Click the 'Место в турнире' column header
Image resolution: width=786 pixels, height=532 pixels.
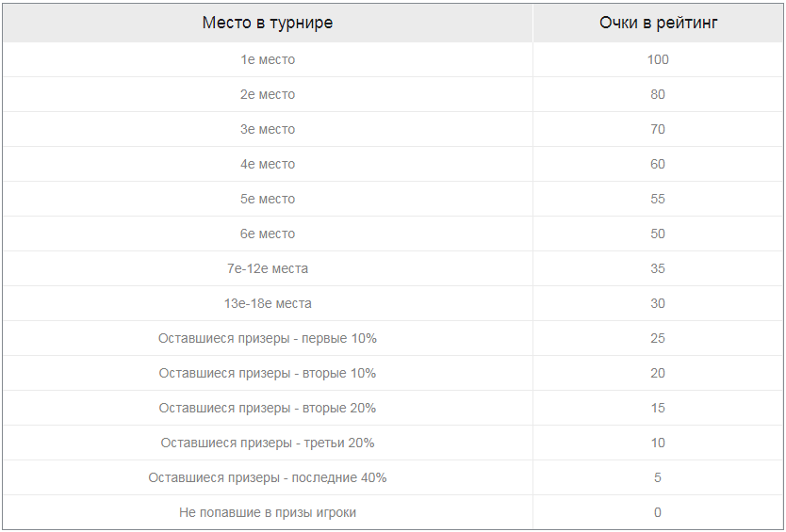tap(268, 23)
